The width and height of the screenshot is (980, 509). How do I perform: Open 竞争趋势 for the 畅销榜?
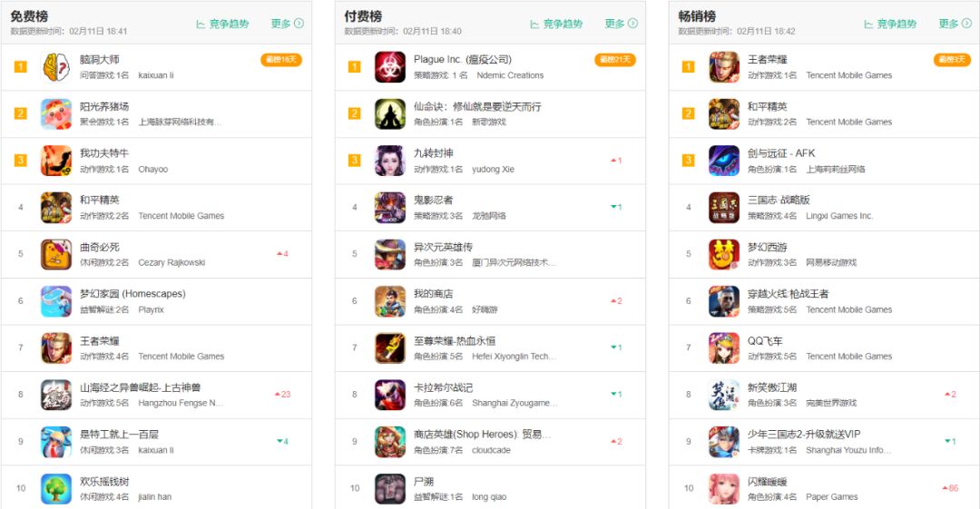(x=890, y=24)
